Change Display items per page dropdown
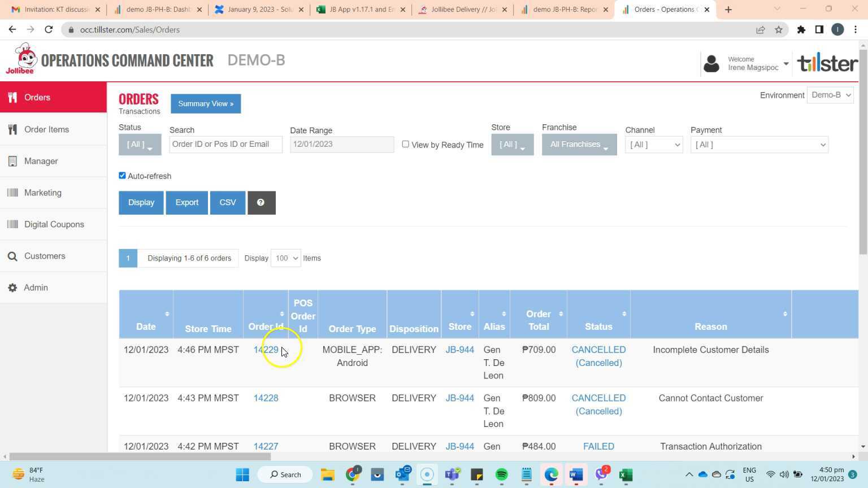Screen dimensions: 868x488 coord(285,258)
